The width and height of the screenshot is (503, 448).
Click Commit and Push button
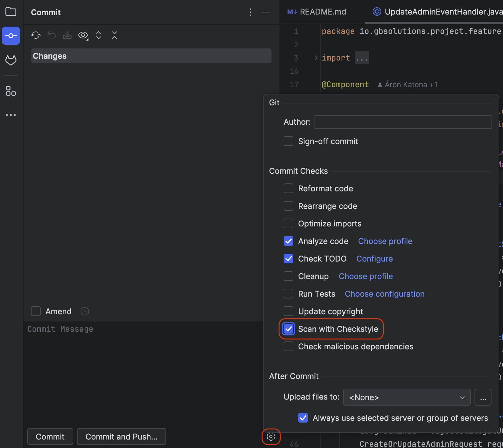(122, 436)
